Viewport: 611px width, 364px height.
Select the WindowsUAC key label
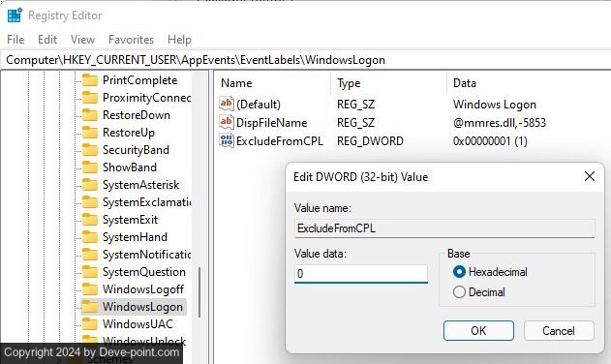point(137,324)
